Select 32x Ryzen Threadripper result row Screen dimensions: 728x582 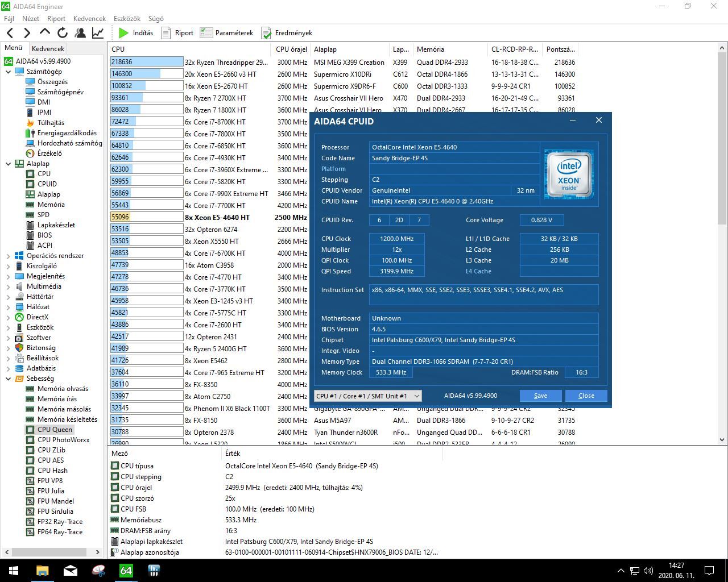[x=342, y=63]
